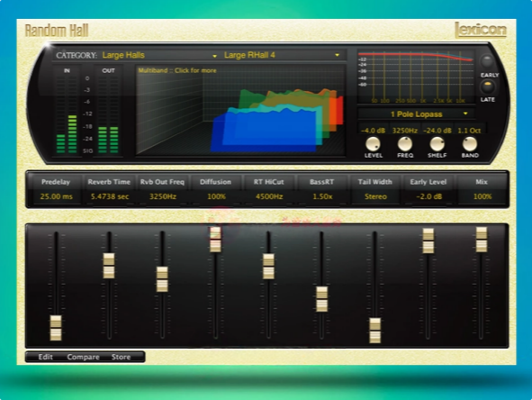Click the Early Level parameter label
Image resolution: width=532 pixels, height=400 pixels.
428,182
